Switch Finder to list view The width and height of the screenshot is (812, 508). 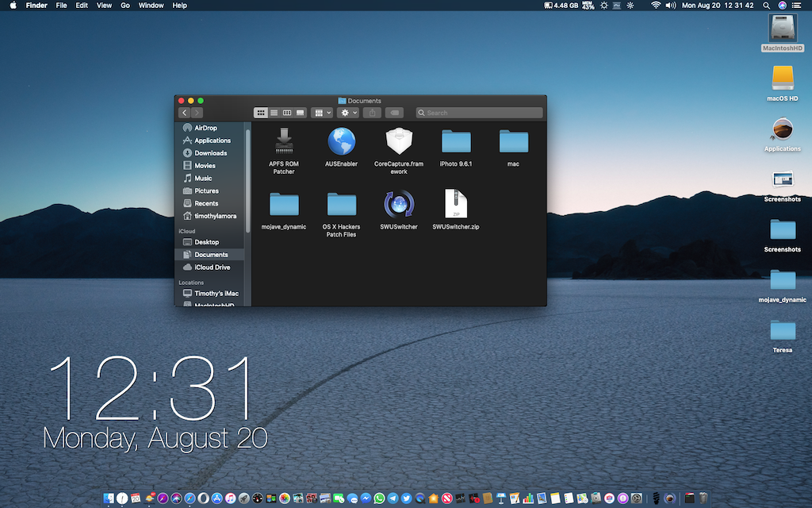pyautogui.click(x=274, y=113)
